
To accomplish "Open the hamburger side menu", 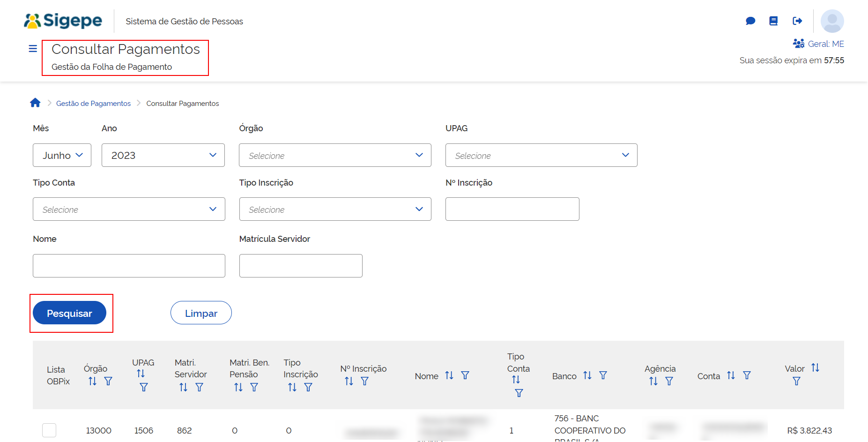I will [33, 49].
